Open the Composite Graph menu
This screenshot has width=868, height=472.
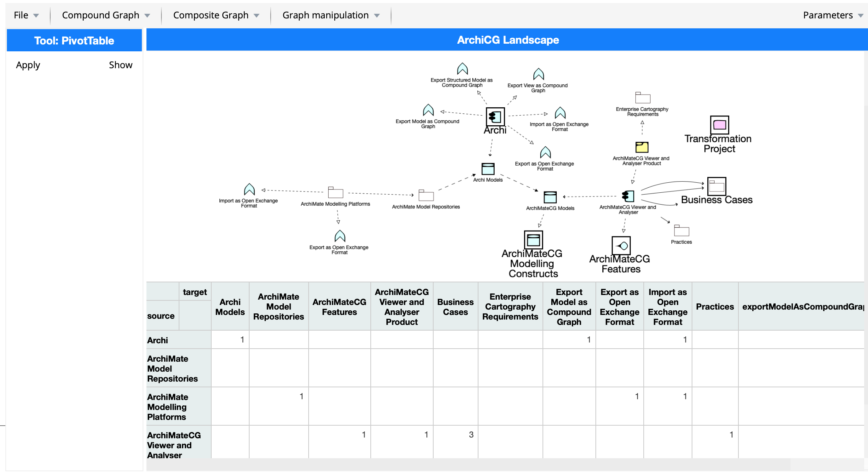[x=216, y=15]
